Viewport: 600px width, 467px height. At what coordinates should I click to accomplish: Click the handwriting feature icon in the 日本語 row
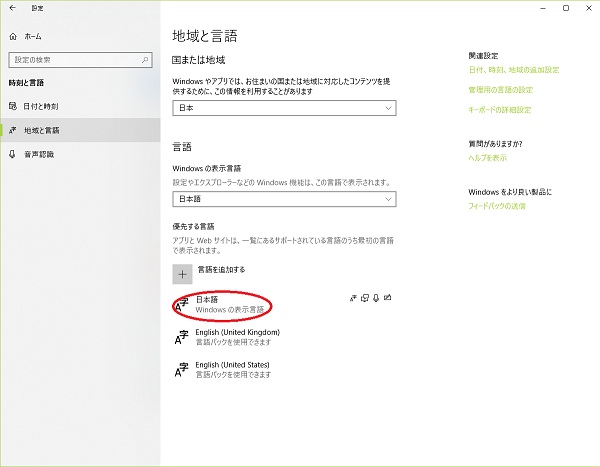388,297
